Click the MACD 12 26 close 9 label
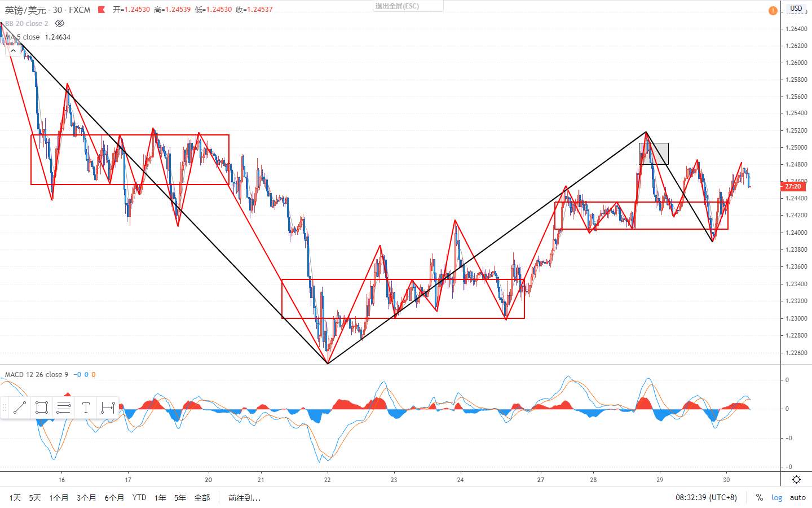The height and width of the screenshot is (508, 812). coord(36,374)
